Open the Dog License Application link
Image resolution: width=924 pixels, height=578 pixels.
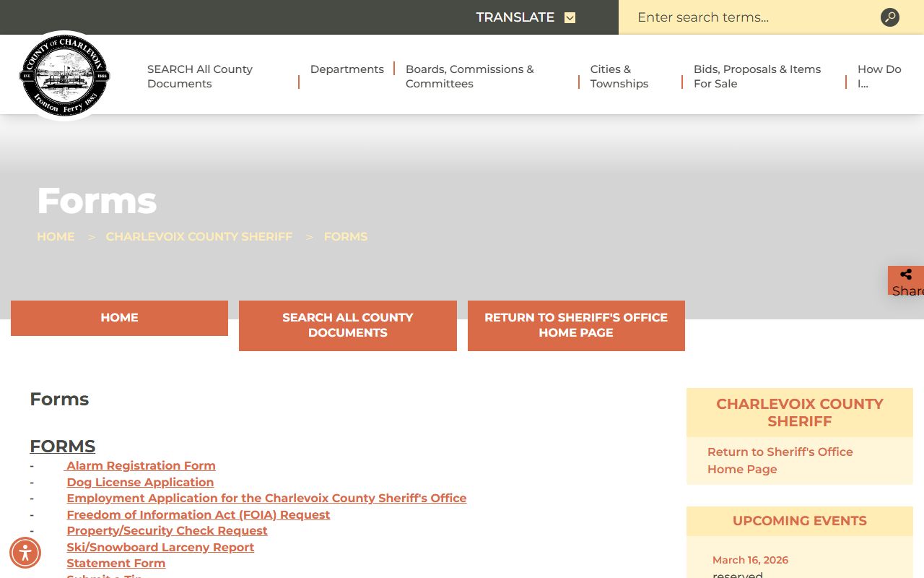pyautogui.click(x=140, y=482)
